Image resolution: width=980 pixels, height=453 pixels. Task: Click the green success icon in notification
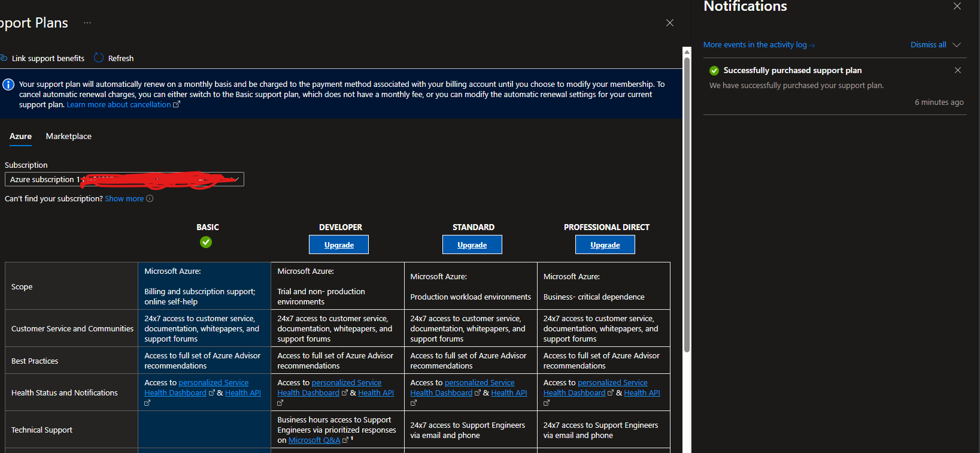pyautogui.click(x=714, y=71)
